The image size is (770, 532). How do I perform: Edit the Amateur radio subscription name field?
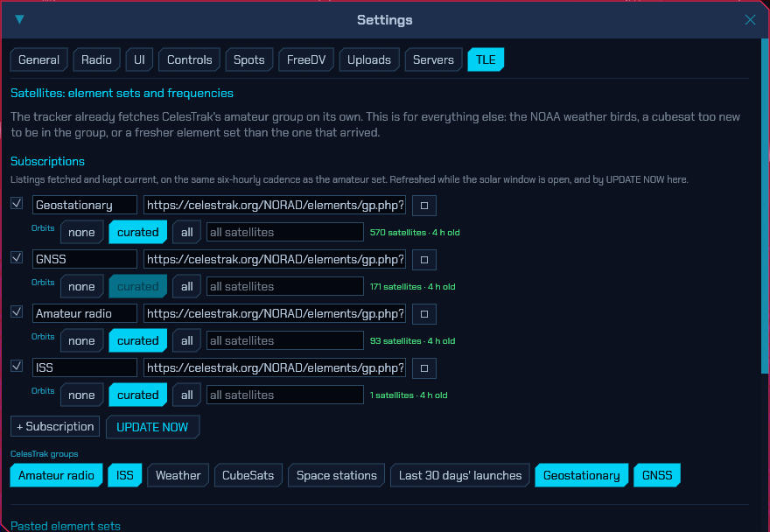[85, 314]
